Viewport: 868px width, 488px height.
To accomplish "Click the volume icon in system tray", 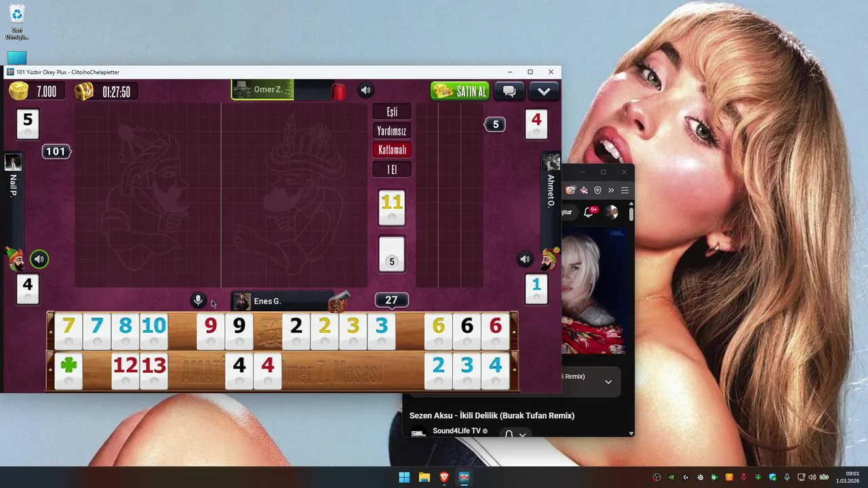I will [812, 477].
